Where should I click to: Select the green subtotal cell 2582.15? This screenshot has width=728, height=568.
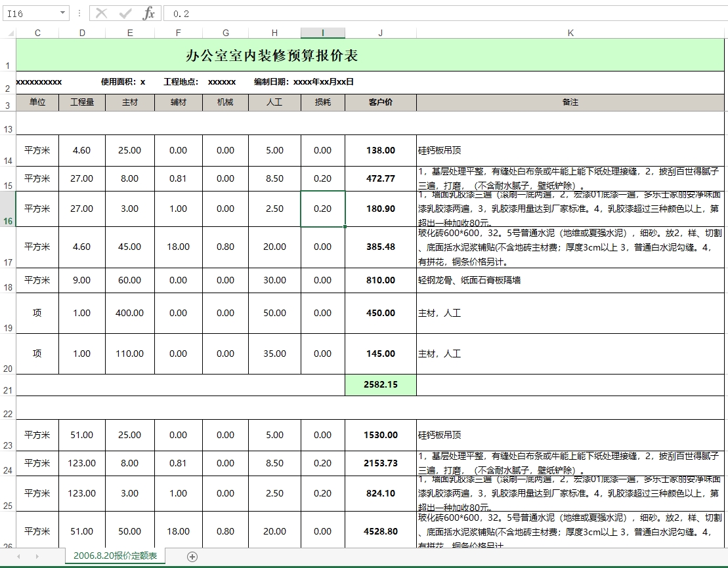(x=380, y=385)
